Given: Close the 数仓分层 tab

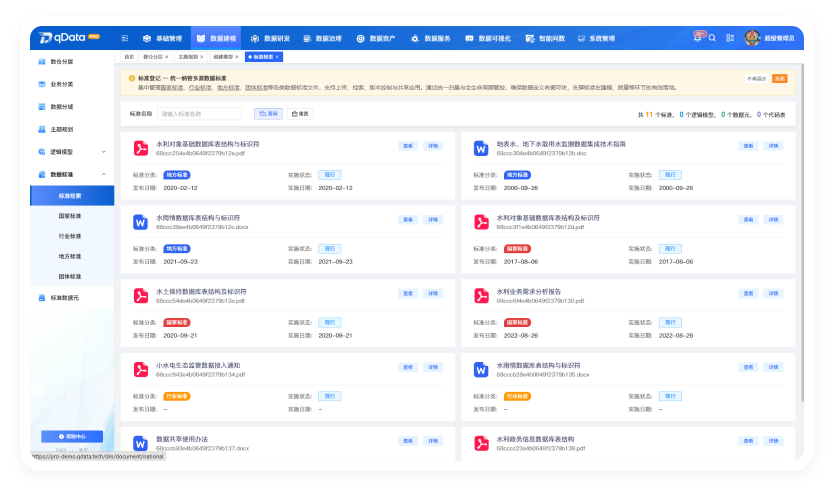Looking at the screenshot, I should [166, 57].
